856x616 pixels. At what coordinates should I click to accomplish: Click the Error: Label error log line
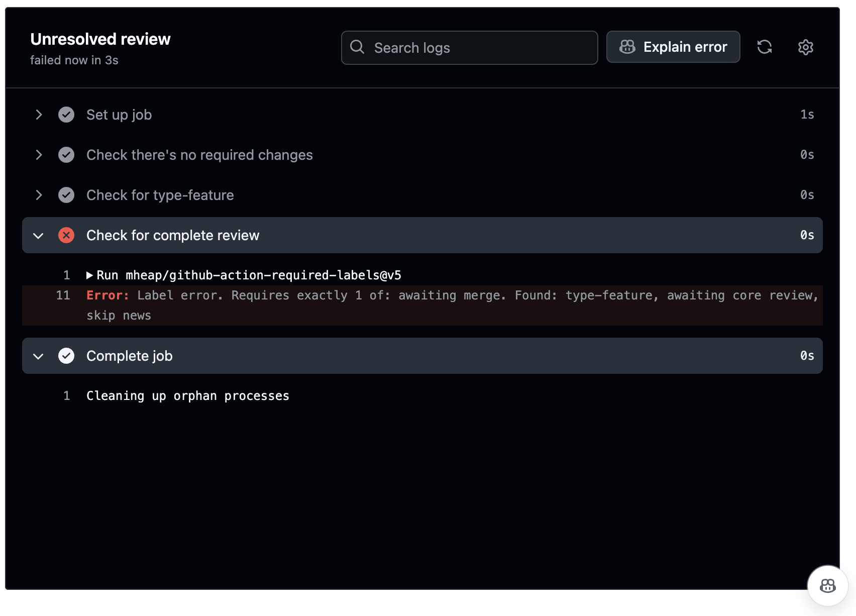tap(422, 305)
